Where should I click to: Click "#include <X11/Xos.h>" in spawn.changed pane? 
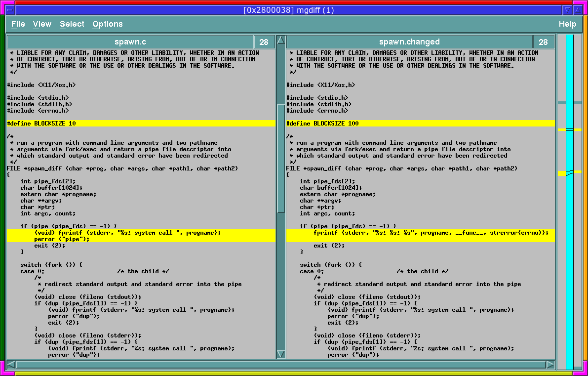[320, 85]
